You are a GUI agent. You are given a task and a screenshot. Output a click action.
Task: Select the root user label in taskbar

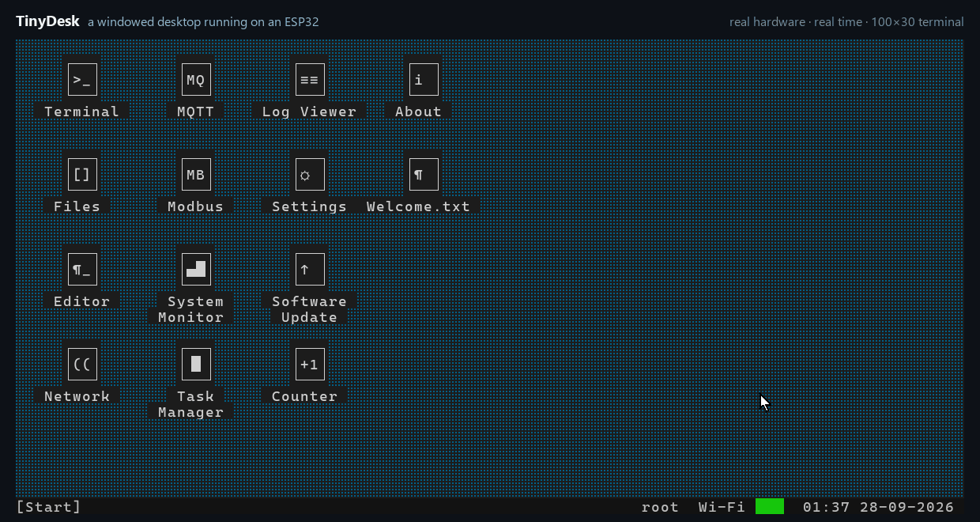[660, 507]
